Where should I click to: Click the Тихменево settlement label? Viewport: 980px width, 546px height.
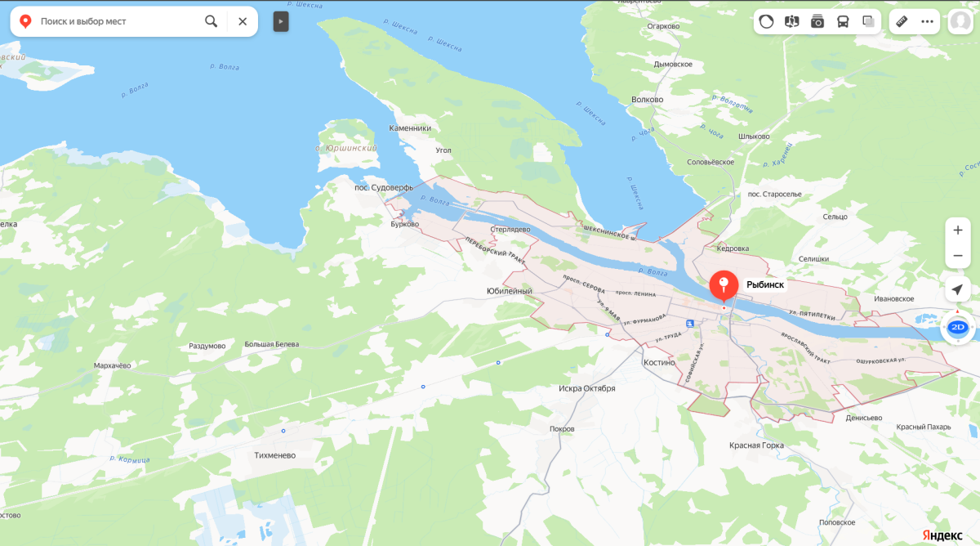tap(275, 455)
